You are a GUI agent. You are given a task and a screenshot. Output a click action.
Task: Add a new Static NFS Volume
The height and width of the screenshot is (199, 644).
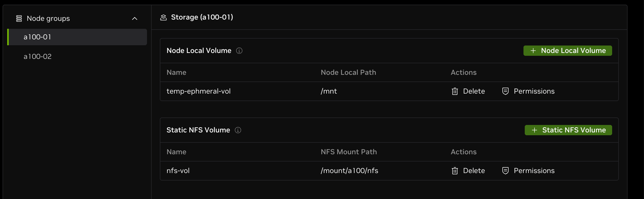(568, 130)
